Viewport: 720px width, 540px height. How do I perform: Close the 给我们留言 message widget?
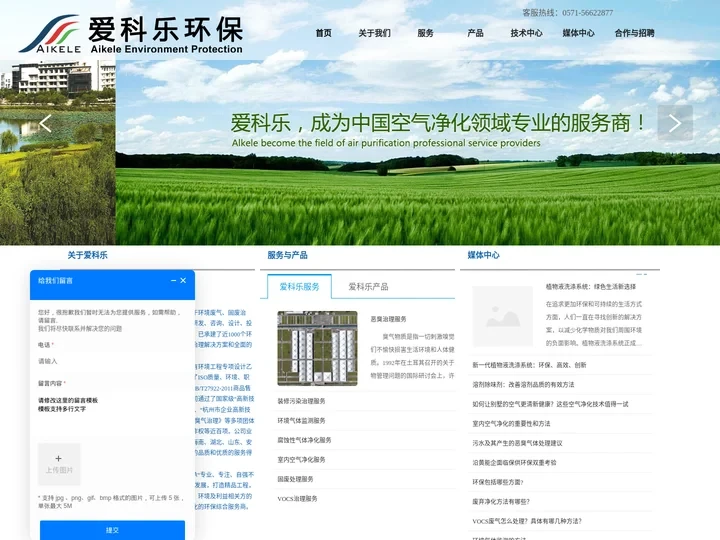pyautogui.click(x=183, y=281)
